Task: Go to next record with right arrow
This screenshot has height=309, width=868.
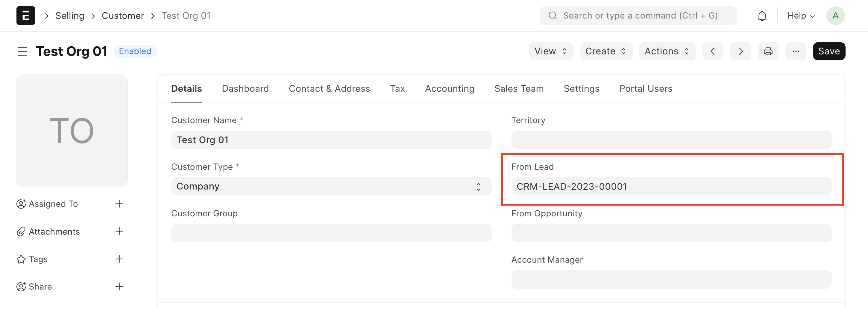Action: pos(740,51)
